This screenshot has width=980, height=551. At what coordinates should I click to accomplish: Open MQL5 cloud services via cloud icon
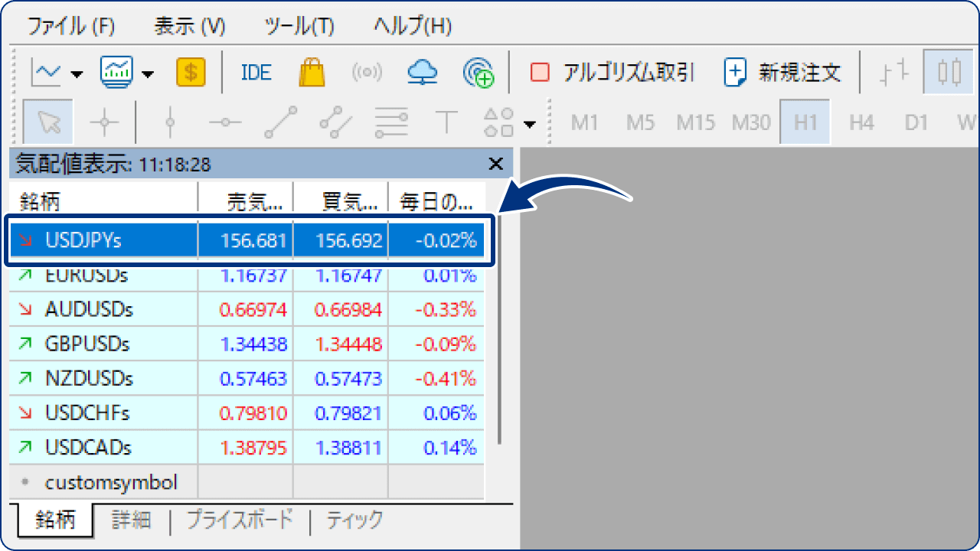[x=422, y=73]
